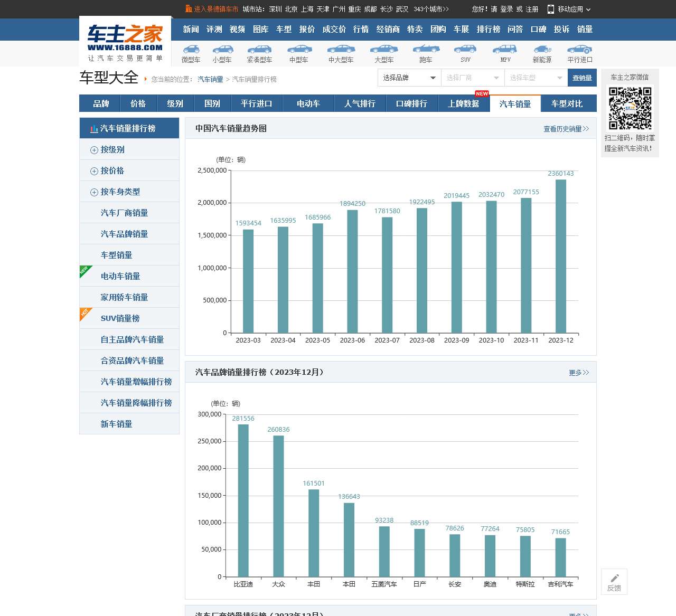Select 深圳 city station link
Image resolution: width=676 pixels, height=616 pixels.
tap(275, 9)
